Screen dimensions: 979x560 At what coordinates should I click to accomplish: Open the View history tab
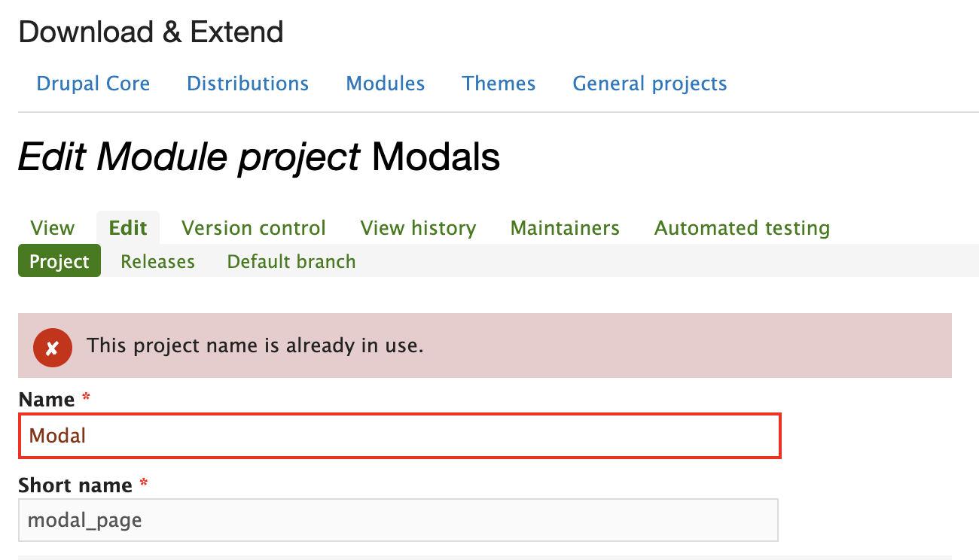pyautogui.click(x=418, y=227)
